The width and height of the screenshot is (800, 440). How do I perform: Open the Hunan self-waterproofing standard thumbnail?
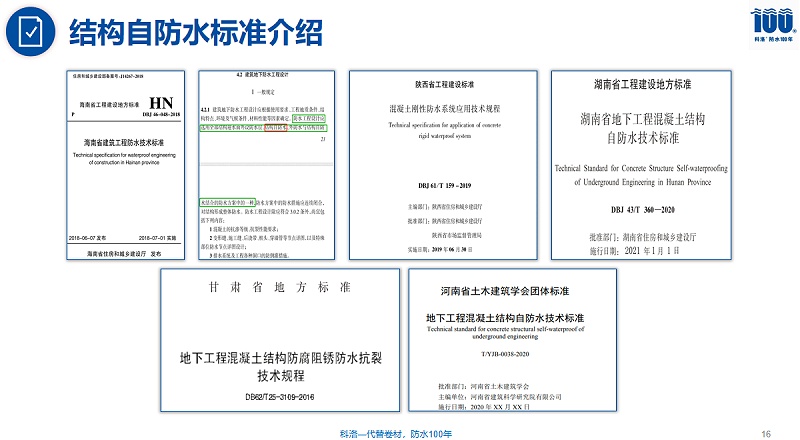click(641, 165)
